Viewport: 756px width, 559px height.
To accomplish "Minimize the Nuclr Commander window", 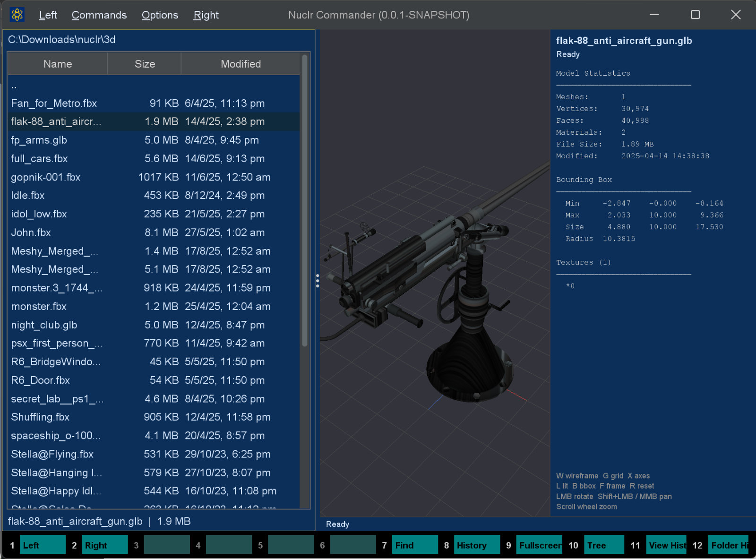I will pos(654,15).
